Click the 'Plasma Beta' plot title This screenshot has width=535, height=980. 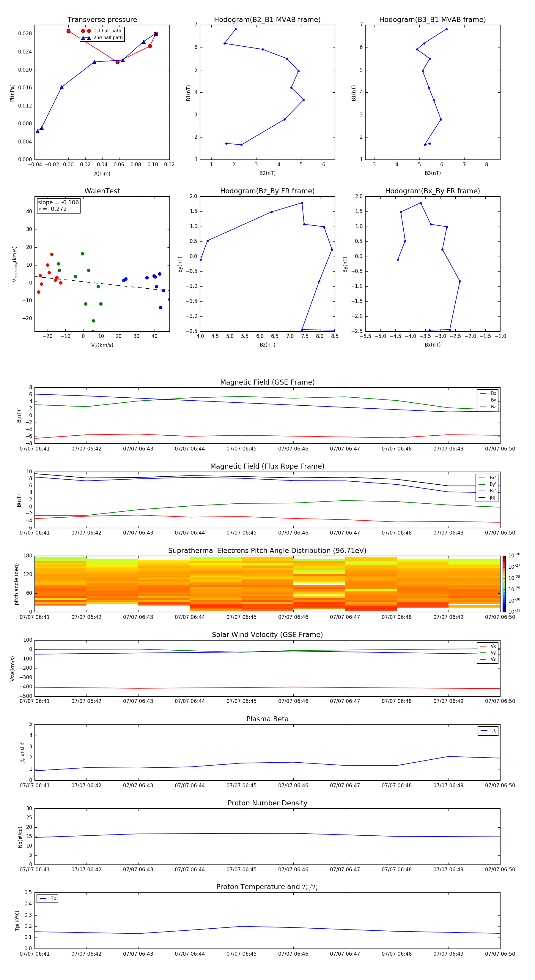click(267, 719)
